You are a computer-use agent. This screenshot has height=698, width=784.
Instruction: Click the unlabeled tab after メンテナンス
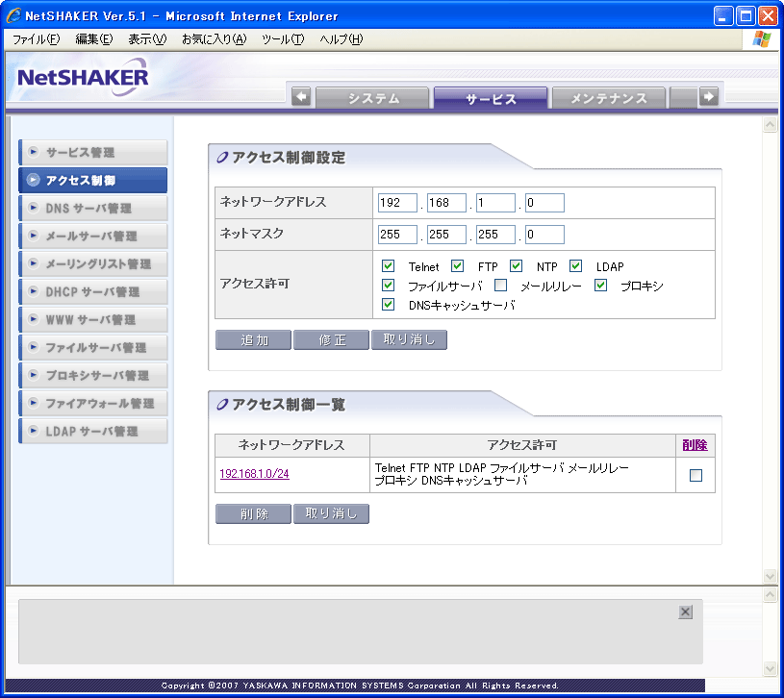(683, 98)
